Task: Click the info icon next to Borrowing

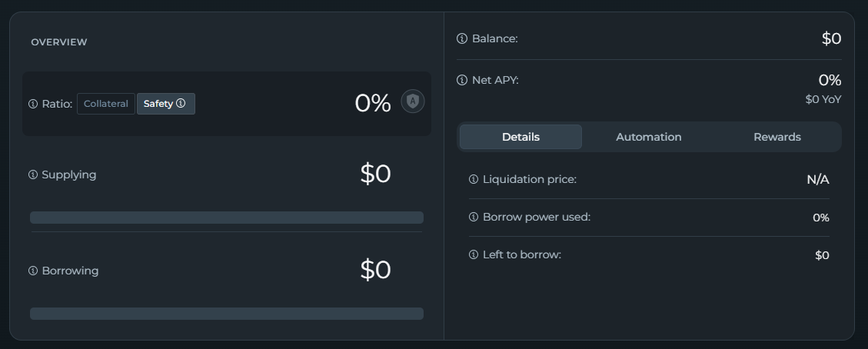Action: tap(33, 271)
